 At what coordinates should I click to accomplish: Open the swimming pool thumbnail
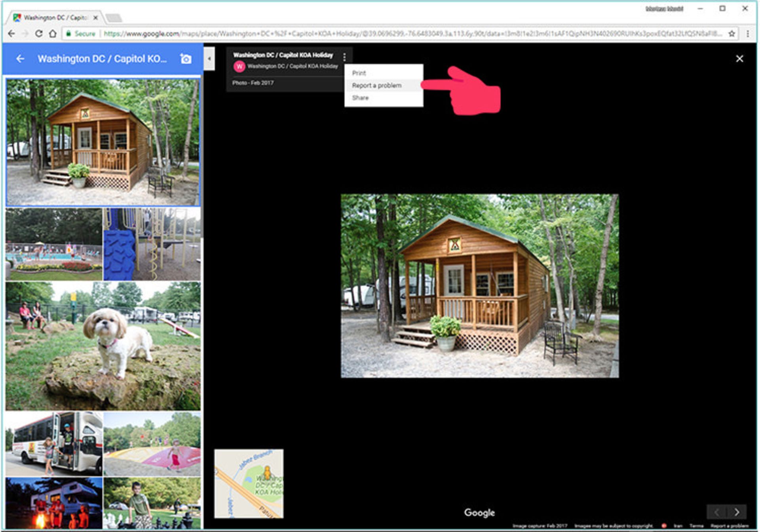tap(54, 244)
